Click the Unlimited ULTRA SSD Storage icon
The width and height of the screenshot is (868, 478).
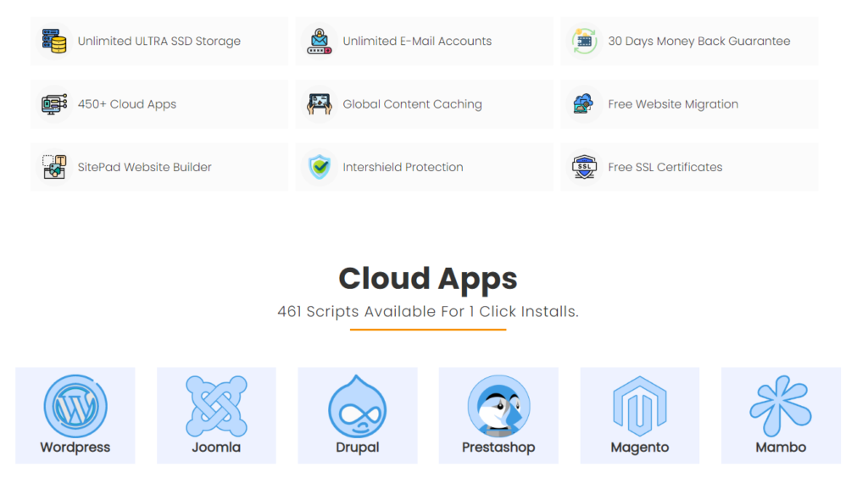click(x=54, y=41)
